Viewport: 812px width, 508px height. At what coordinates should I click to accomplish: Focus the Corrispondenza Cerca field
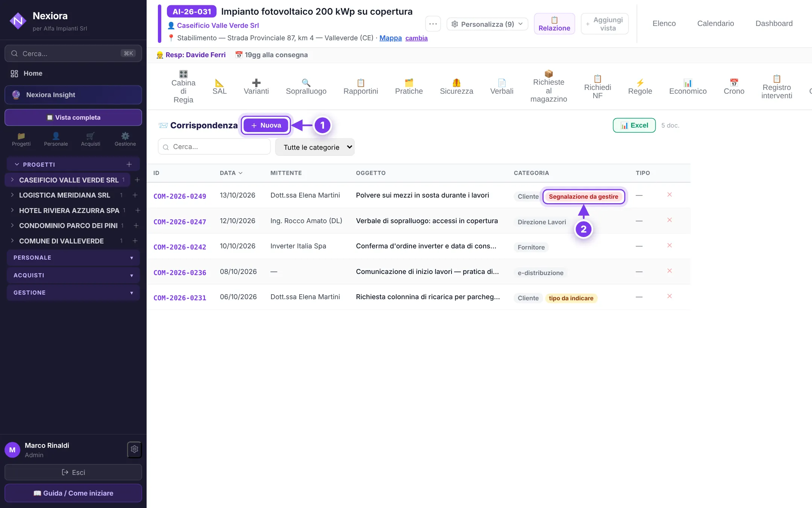214,147
